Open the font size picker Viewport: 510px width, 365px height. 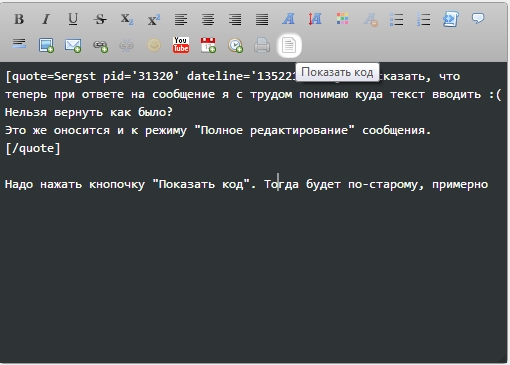tap(315, 19)
